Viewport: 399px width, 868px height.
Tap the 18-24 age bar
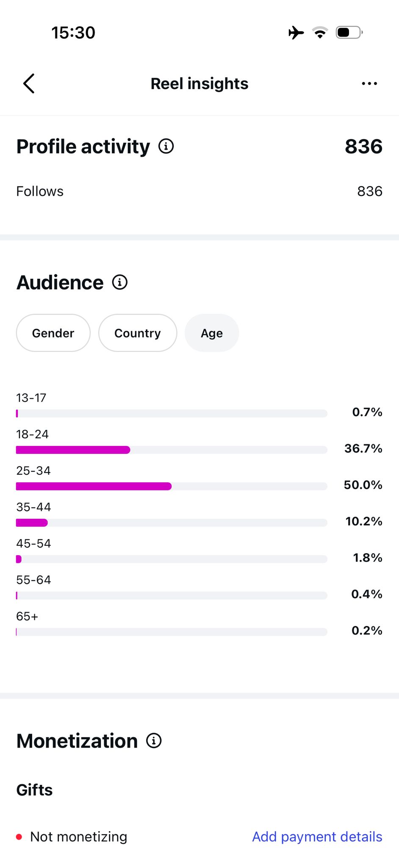tap(172, 450)
